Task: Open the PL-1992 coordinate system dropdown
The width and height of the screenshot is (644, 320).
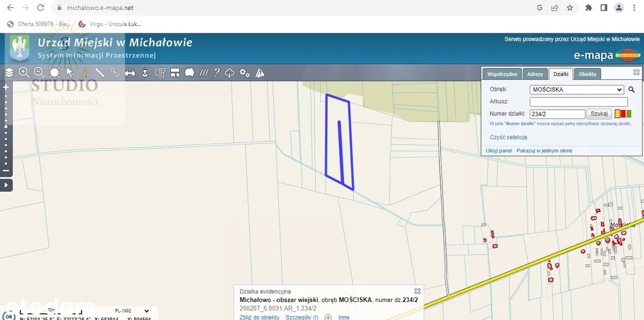Action: 132,311
